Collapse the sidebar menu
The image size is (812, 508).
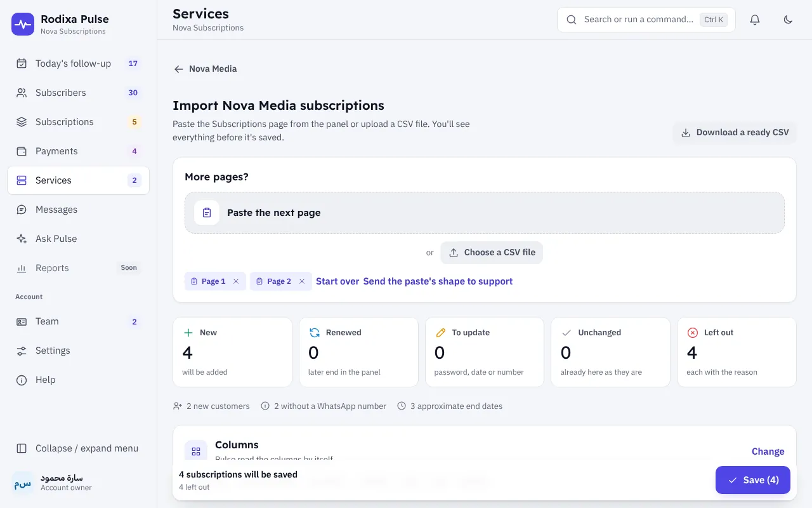78,448
